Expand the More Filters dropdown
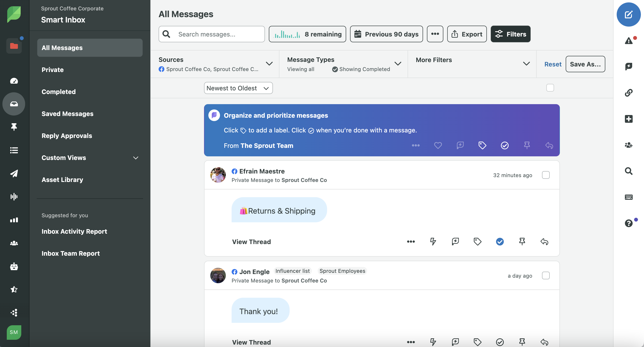The image size is (644, 347). 472,64
